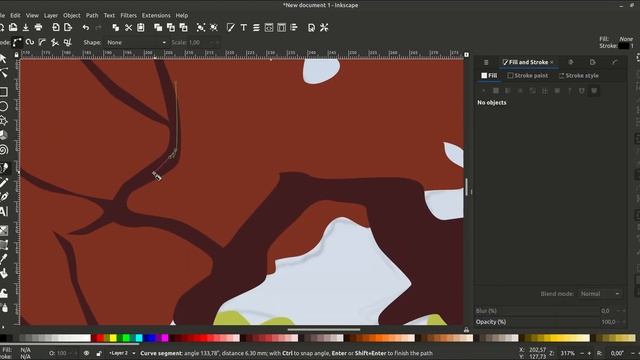The width and height of the screenshot is (640, 360).
Task: Select the Dropper color picker tool
Action: [x=4, y=259]
